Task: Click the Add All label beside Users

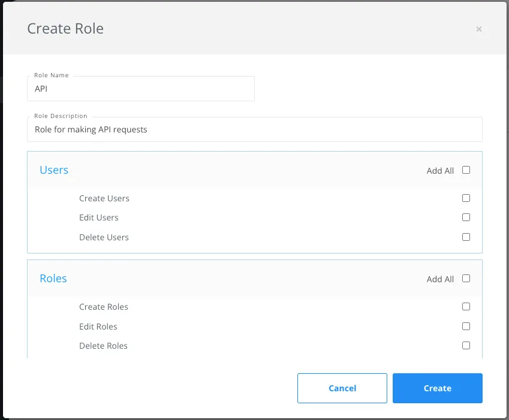Action: point(439,170)
